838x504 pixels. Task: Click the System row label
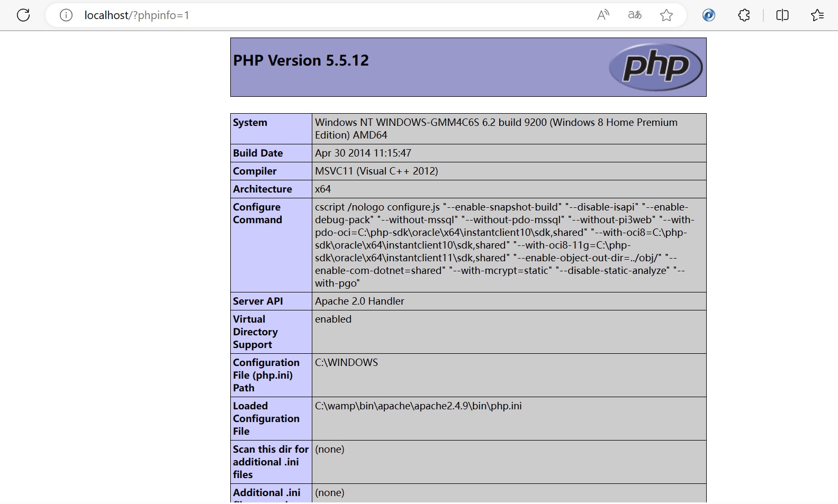tap(250, 122)
